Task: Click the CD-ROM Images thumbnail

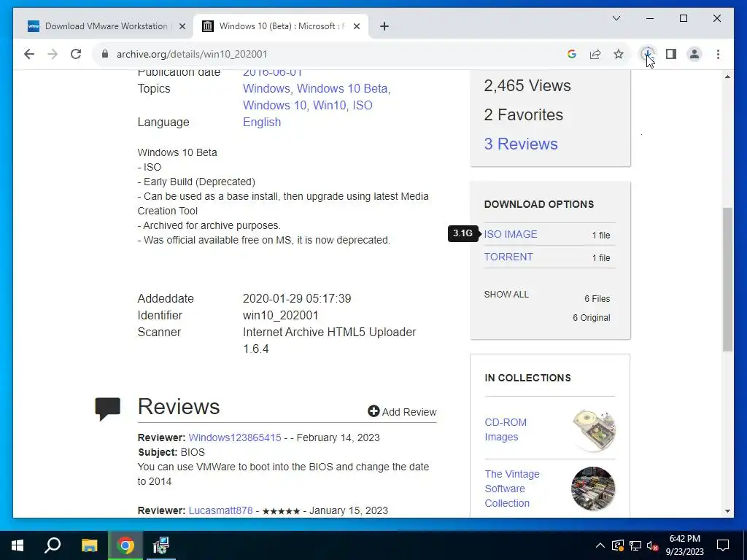Action: [593, 430]
